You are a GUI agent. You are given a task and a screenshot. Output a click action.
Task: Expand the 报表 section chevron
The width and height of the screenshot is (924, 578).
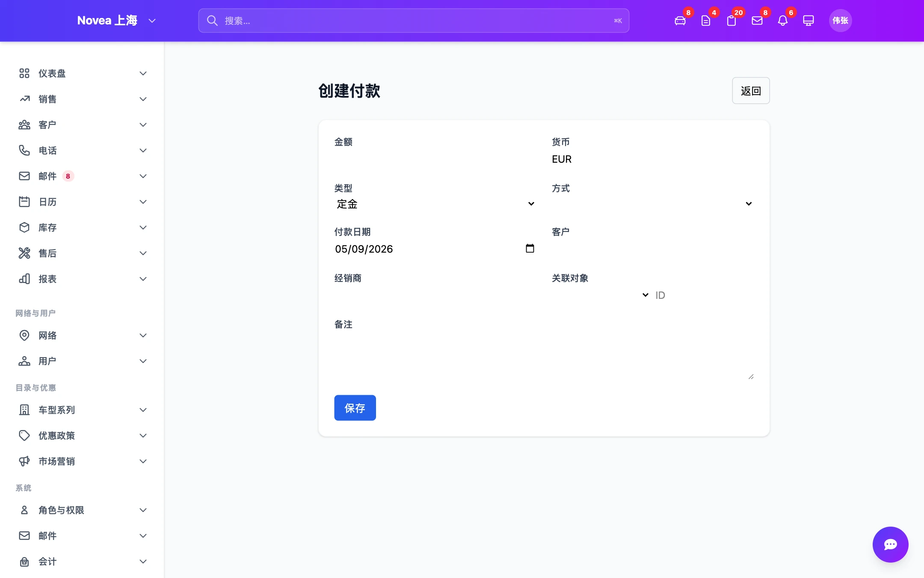[x=143, y=279]
